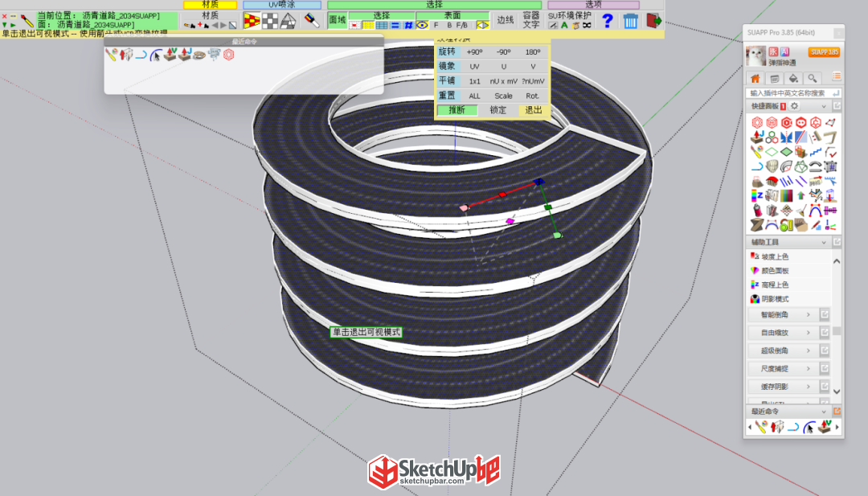This screenshot has width=868, height=496.
Task: Select the gray checkerboard UV icon
Action: pos(270,21)
